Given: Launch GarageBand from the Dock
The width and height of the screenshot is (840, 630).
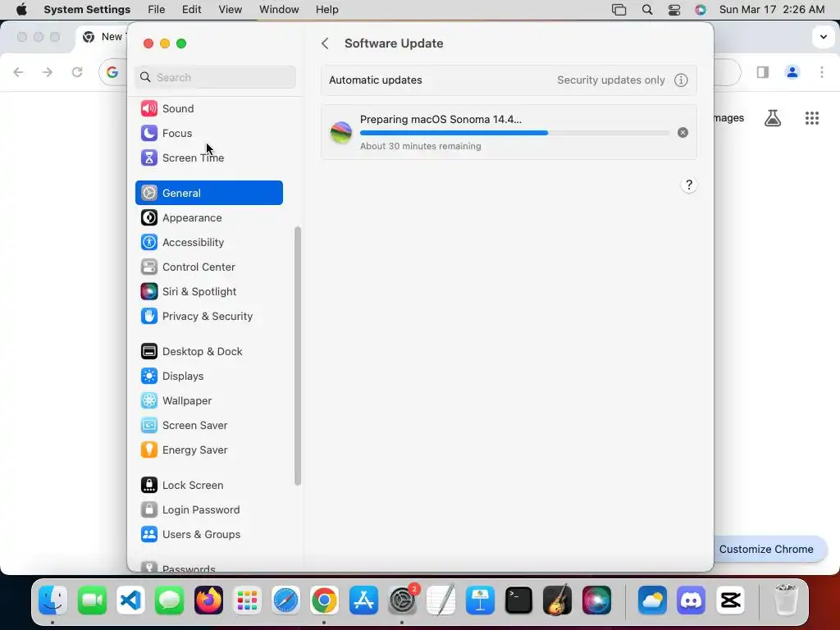Looking at the screenshot, I should click(557, 600).
